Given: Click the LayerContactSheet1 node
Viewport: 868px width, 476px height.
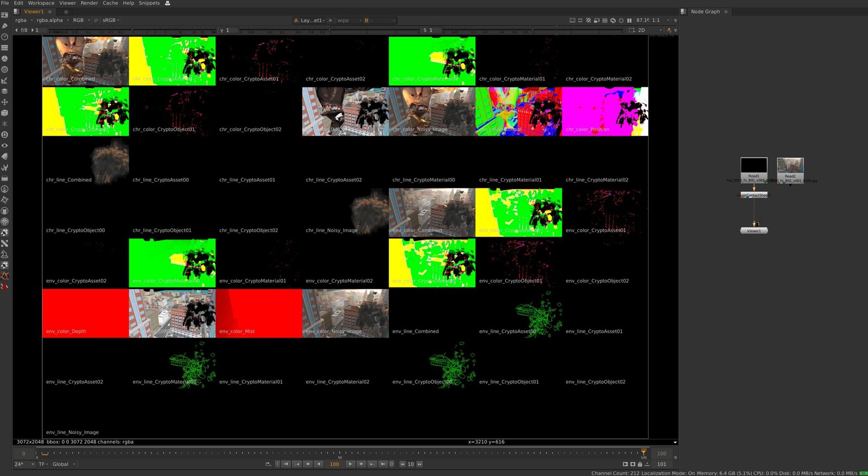Looking at the screenshot, I should (x=754, y=195).
